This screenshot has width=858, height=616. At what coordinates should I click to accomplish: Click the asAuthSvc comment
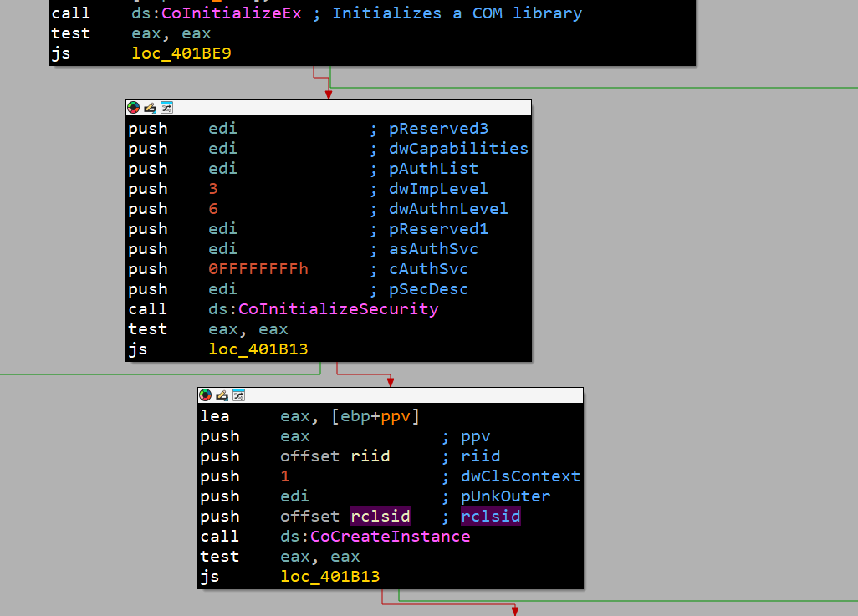pos(433,249)
